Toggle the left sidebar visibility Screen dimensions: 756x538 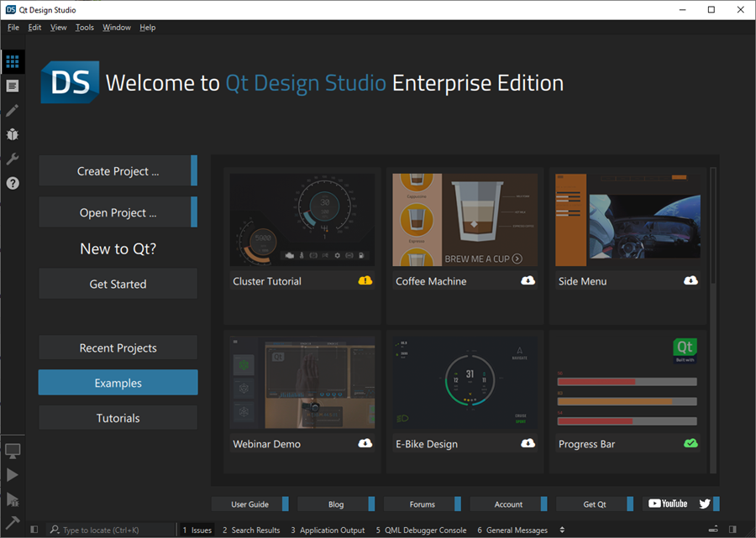(x=34, y=530)
